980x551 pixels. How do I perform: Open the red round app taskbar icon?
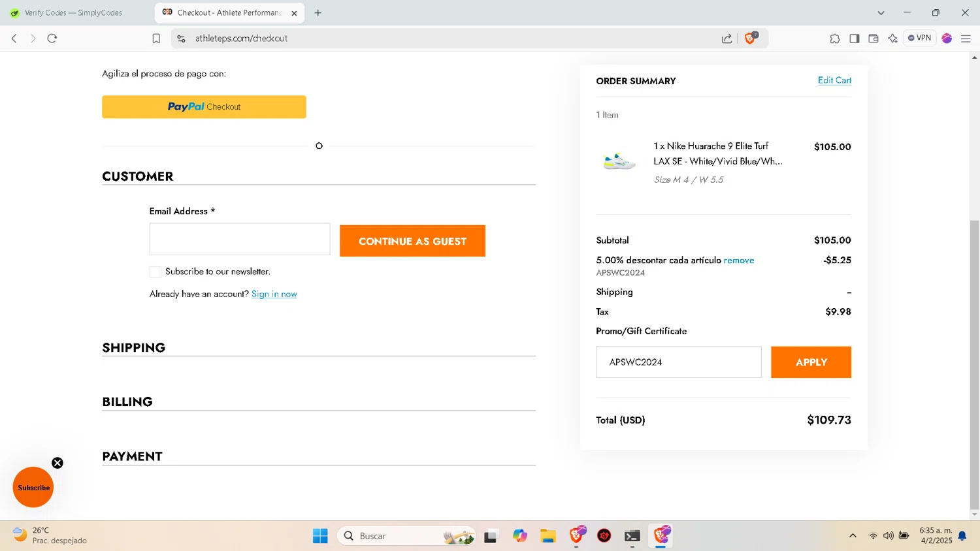[x=604, y=536]
